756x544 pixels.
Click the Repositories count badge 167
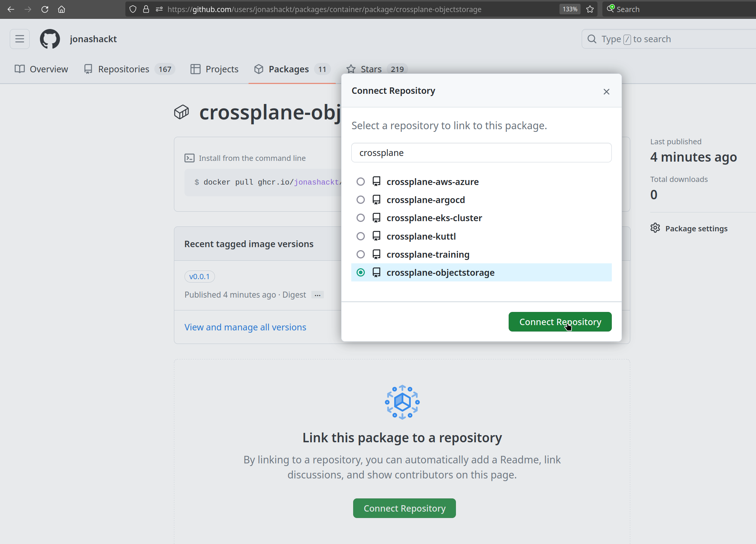[x=165, y=69]
